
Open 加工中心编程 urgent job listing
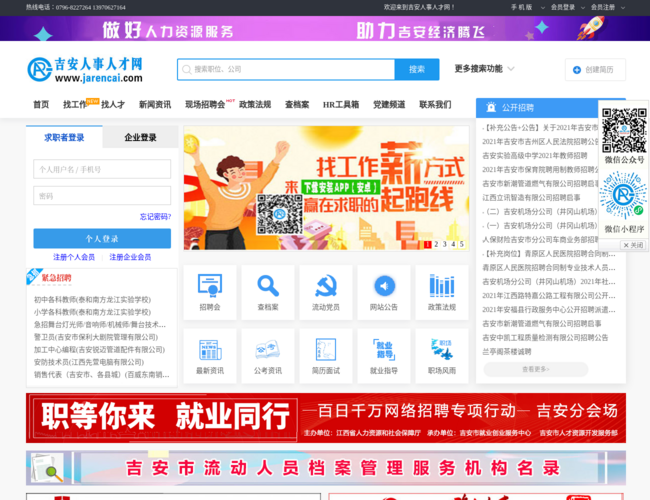tap(99, 350)
